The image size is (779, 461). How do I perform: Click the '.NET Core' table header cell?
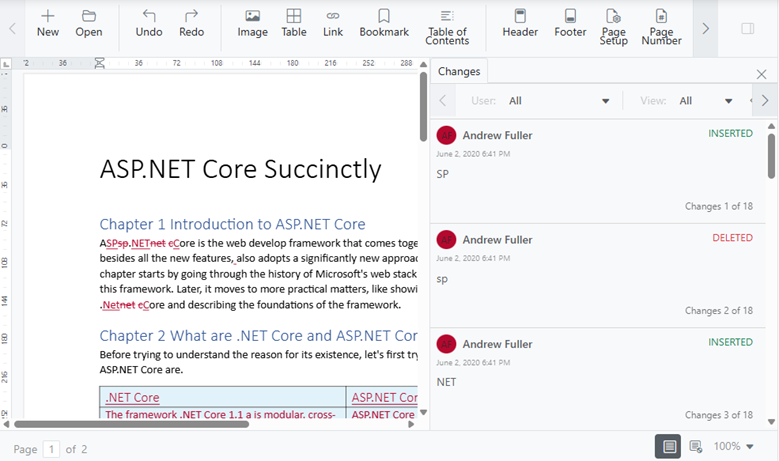coord(223,397)
